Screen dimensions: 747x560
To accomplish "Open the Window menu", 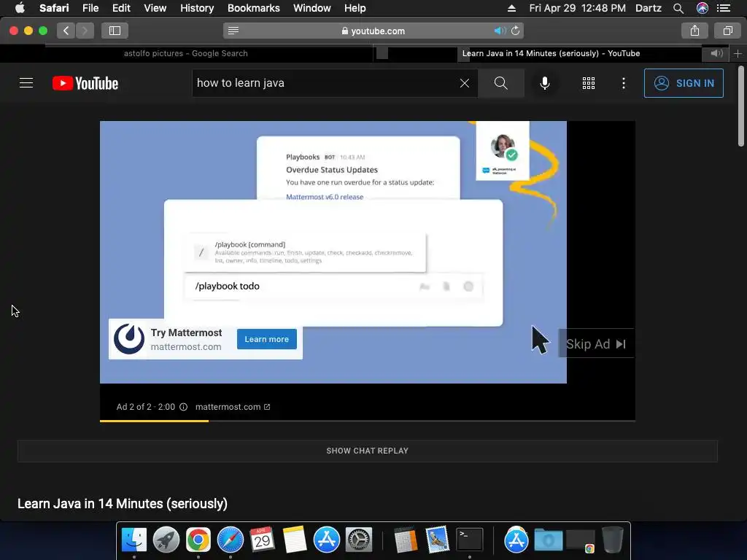I will point(311,8).
